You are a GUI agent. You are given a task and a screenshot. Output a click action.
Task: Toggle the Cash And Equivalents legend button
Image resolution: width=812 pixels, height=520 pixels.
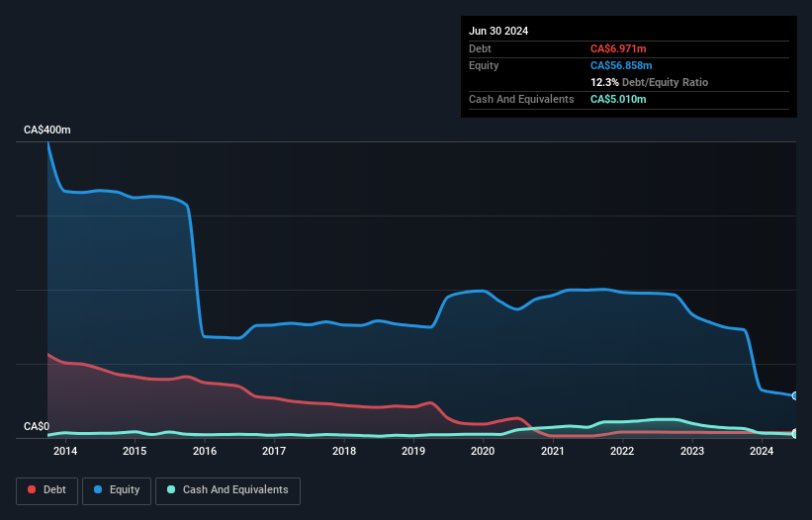(x=227, y=490)
